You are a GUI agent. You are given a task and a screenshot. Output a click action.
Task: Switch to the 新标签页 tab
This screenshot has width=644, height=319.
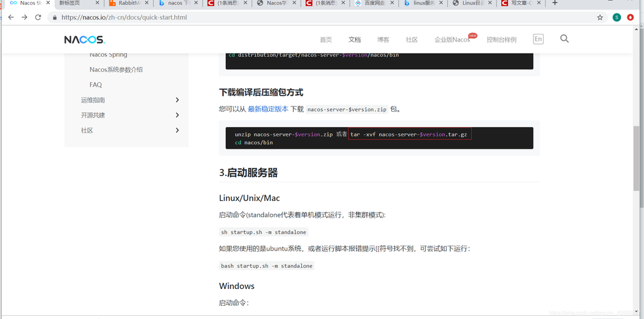click(75, 3)
